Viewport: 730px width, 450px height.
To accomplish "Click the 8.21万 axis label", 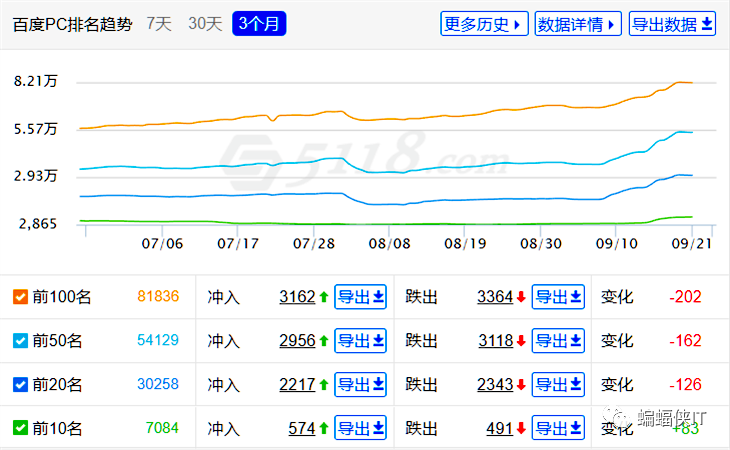I will point(35,81).
